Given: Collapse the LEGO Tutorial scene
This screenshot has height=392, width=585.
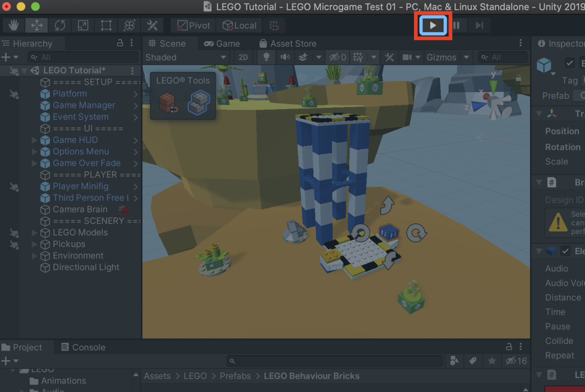Looking at the screenshot, I should click(25, 70).
